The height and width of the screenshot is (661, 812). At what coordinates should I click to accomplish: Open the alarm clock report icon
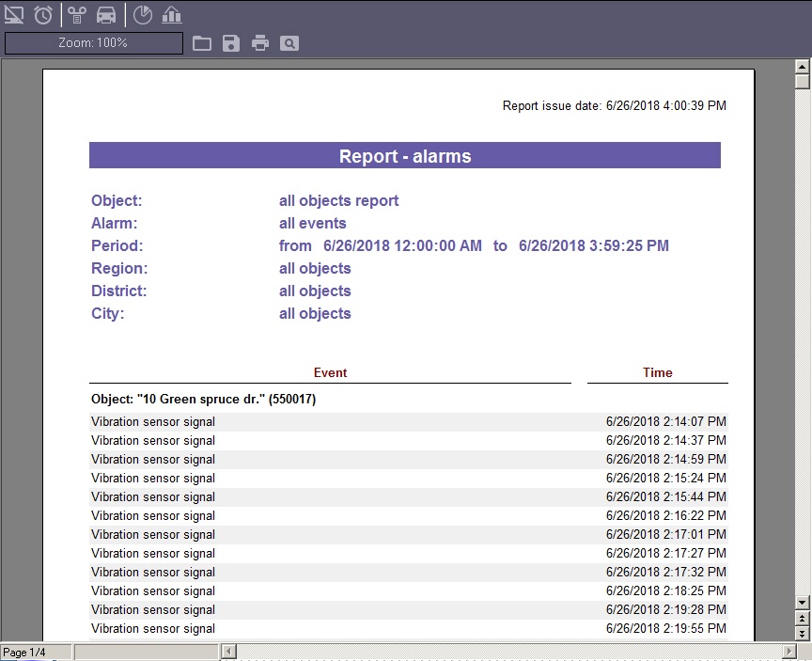(43, 14)
